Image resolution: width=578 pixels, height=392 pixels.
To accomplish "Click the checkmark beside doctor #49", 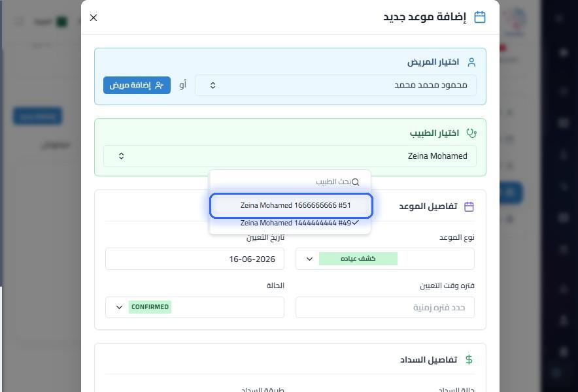I will pos(355,223).
